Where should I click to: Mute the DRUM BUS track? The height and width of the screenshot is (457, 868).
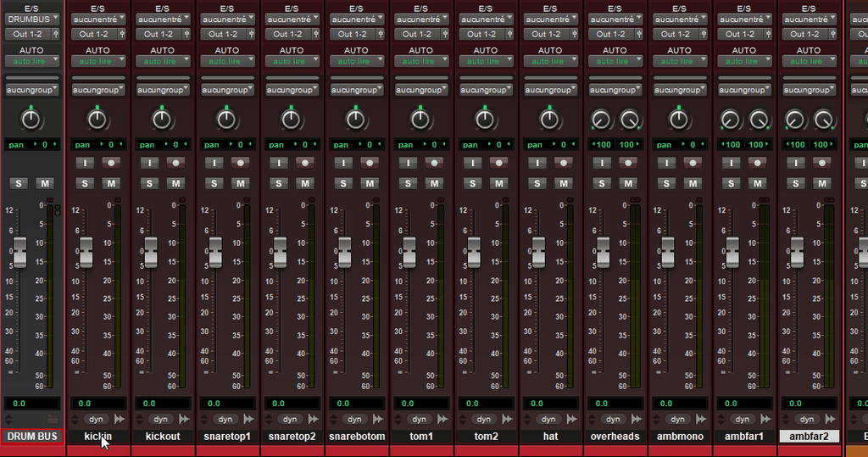[46, 183]
